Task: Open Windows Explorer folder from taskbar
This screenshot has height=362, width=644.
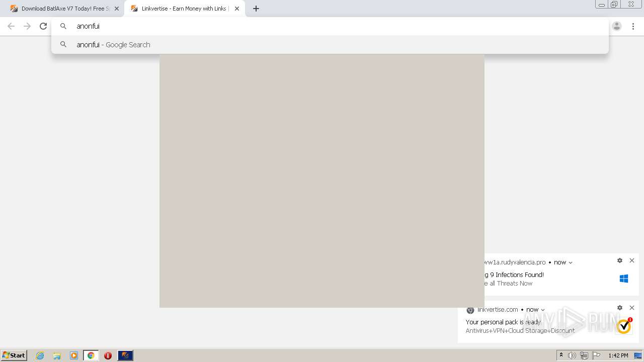Action: (57, 355)
